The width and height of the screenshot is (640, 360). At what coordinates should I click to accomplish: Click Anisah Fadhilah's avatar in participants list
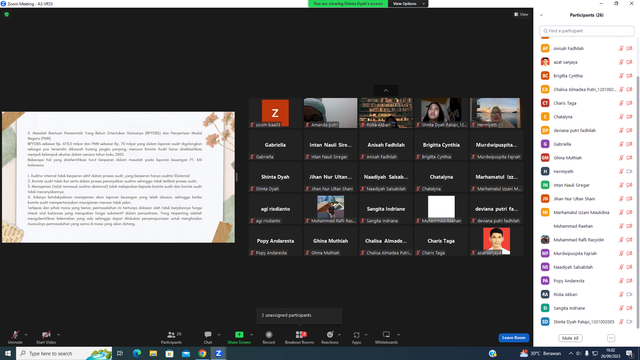pos(545,48)
